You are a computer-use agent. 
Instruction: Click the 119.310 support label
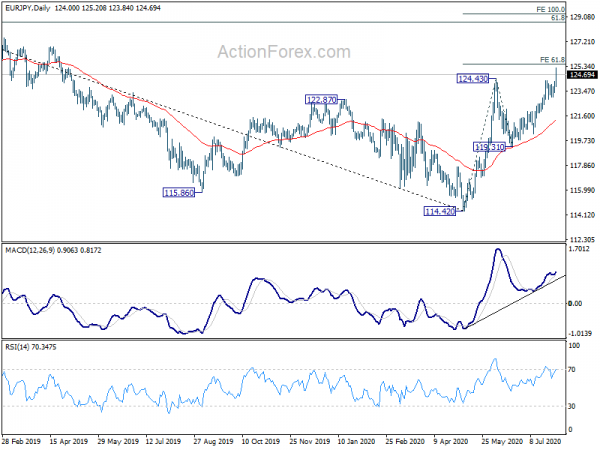point(489,147)
